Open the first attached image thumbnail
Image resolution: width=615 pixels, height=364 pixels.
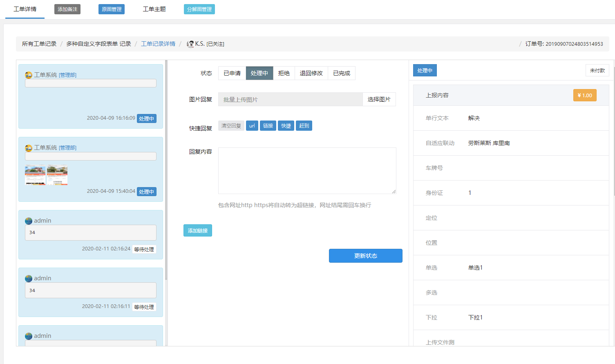[x=35, y=175]
